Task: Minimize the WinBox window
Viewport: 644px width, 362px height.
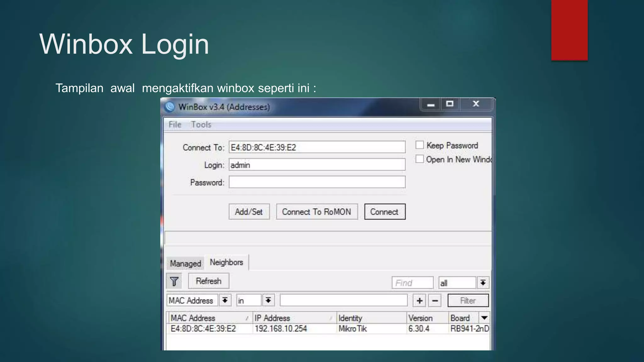Action: point(431,104)
